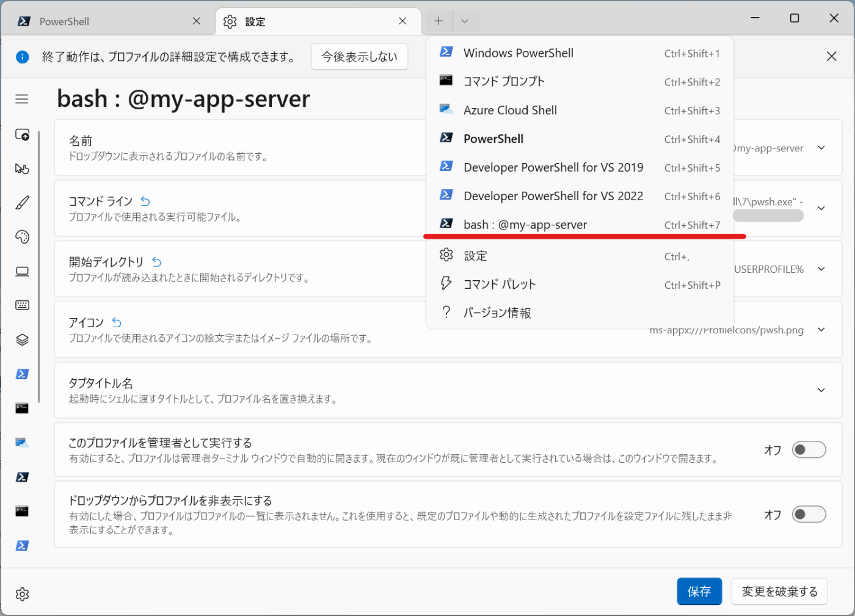Screen dimensions: 855x616
Task: Select Azure Cloud Shell profile icon in sidebar
Action: pos(22,443)
